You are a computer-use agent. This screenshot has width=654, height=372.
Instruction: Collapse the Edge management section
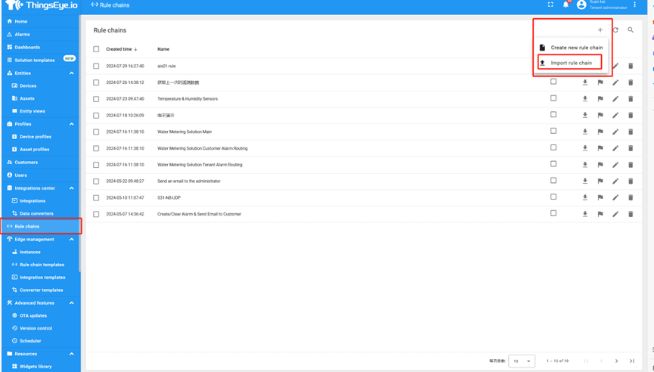pos(71,239)
